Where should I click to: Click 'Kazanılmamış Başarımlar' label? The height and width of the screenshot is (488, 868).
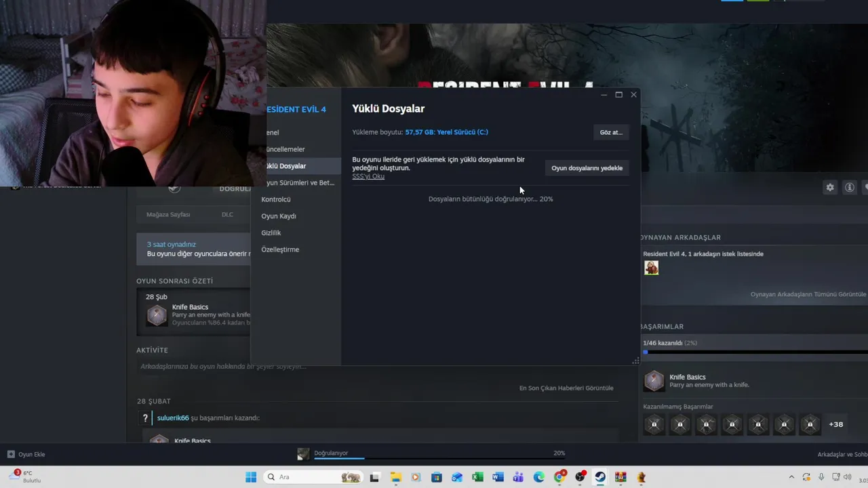(678, 407)
